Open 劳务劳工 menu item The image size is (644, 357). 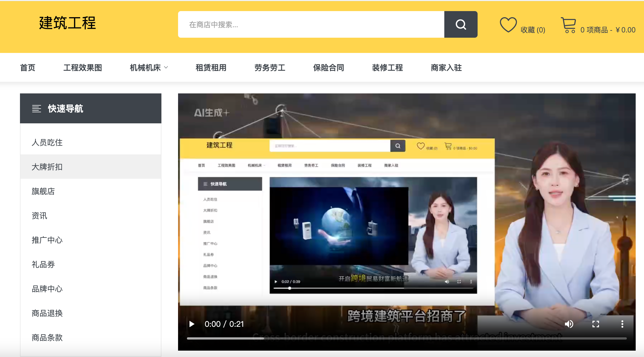tap(270, 68)
